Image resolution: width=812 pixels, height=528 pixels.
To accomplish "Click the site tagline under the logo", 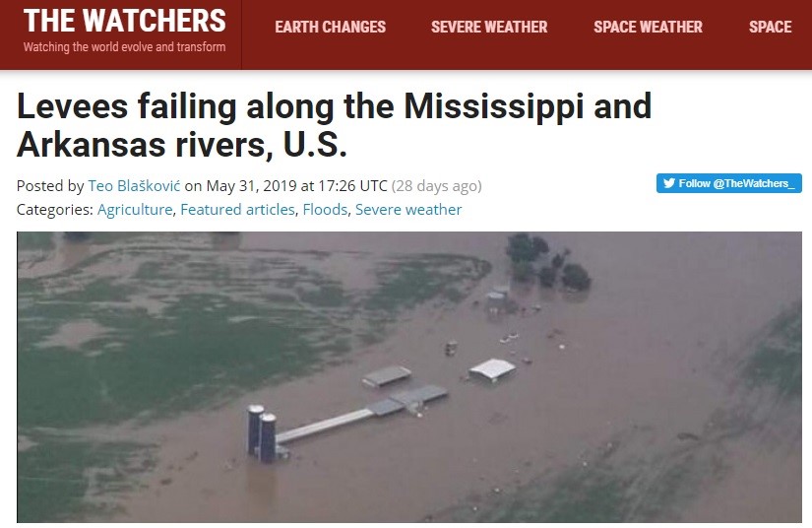I will 124,47.
